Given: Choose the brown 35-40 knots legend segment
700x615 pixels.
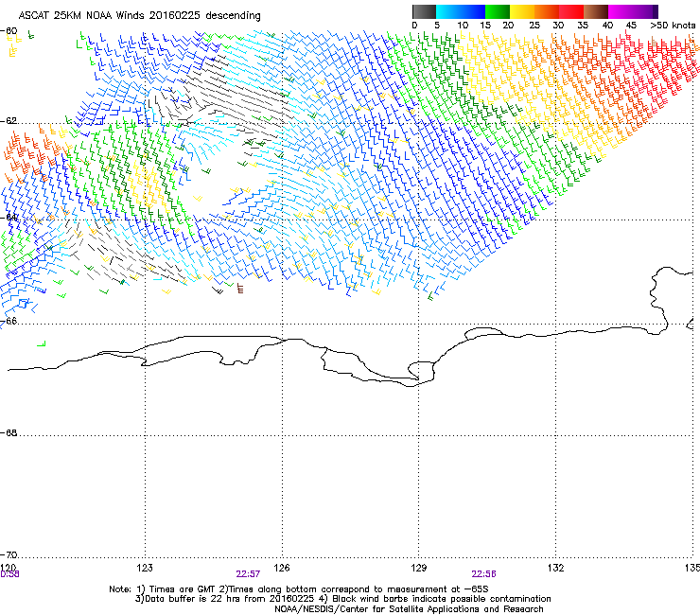Looking at the screenshot, I should pos(596,11).
